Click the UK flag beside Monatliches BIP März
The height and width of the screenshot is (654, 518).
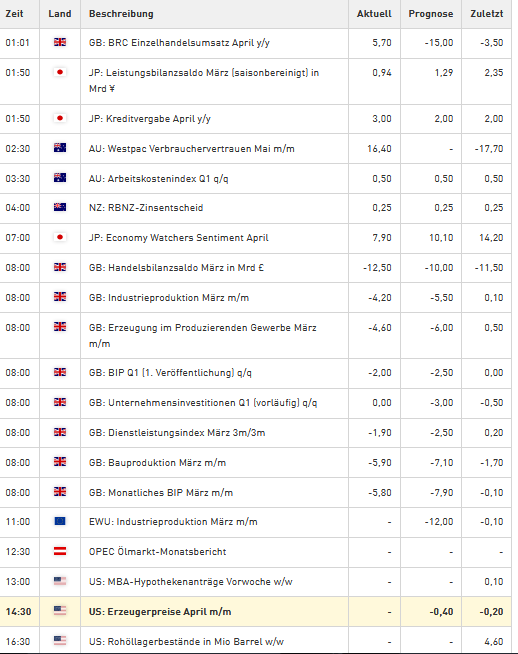60,491
